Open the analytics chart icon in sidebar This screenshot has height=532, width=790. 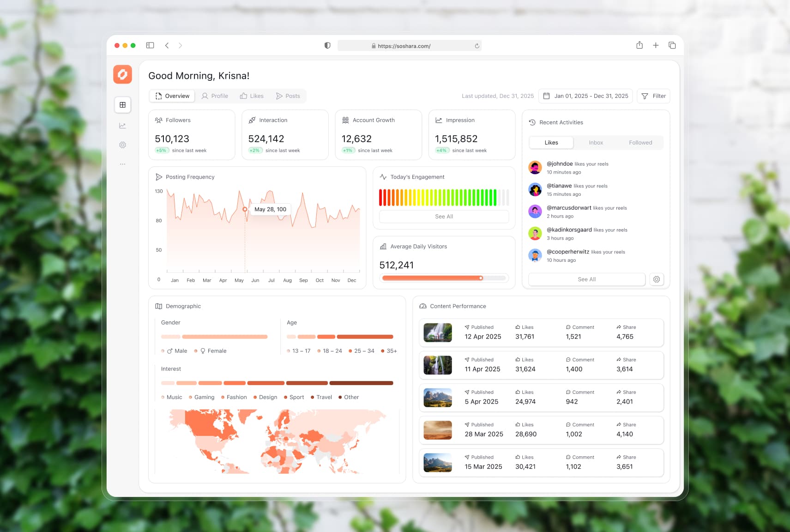(122, 126)
